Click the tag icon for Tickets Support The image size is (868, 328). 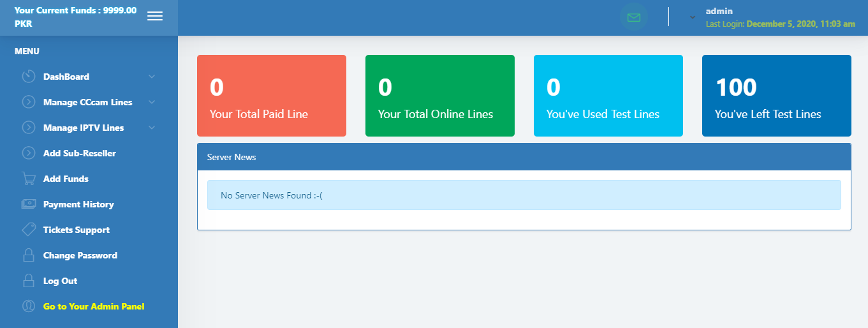[29, 230]
